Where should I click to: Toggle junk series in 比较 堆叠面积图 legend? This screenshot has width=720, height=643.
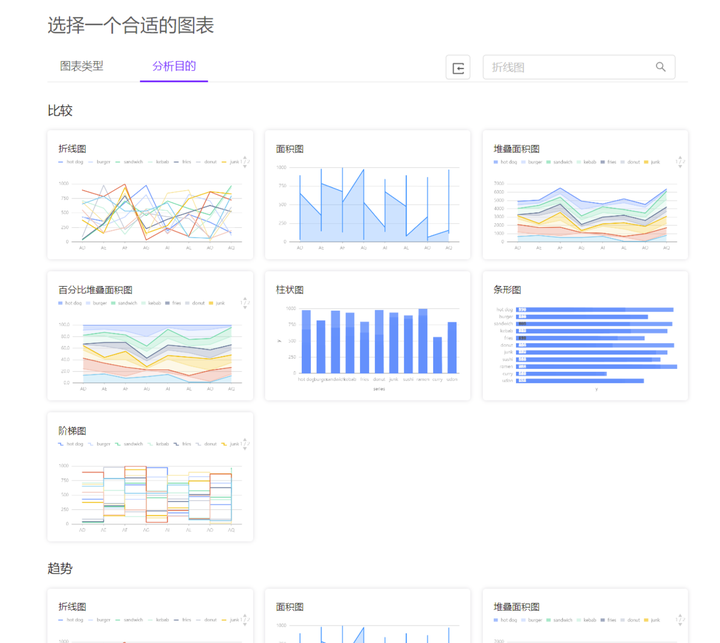coord(652,162)
